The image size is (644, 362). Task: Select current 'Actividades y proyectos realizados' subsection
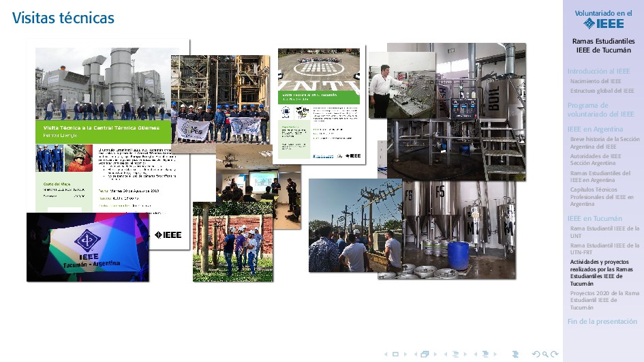(x=601, y=273)
